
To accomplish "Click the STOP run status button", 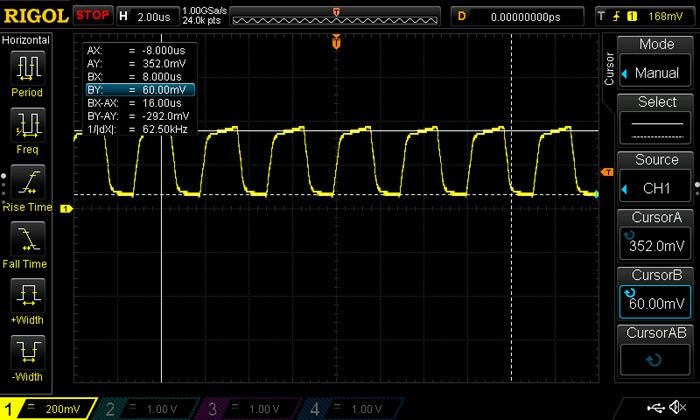I will pos(92,16).
